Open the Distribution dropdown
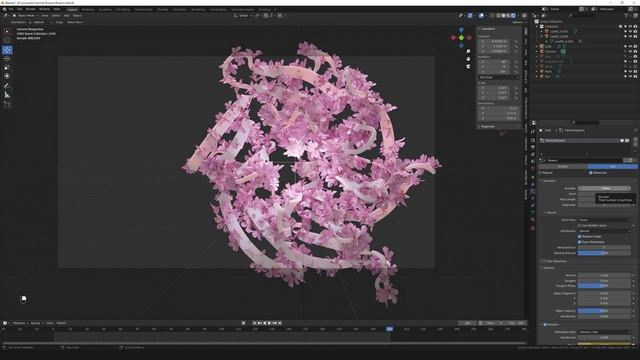This screenshot has width=640, height=360. point(604,231)
